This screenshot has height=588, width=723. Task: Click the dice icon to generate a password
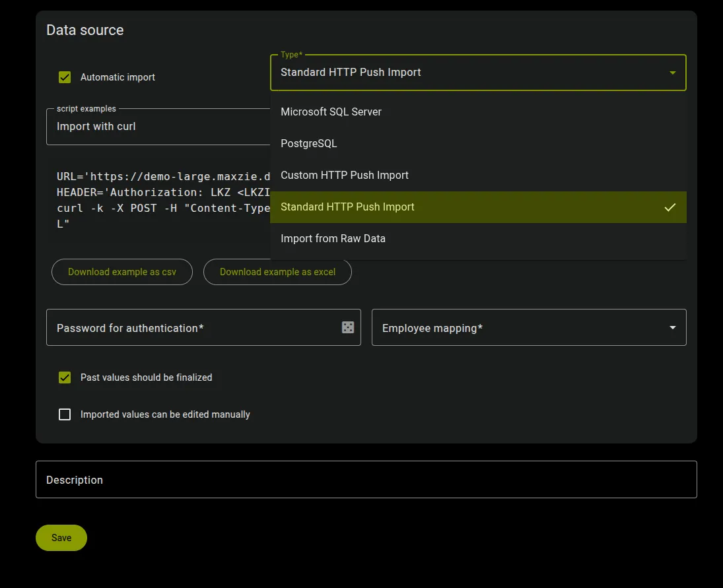[347, 327]
